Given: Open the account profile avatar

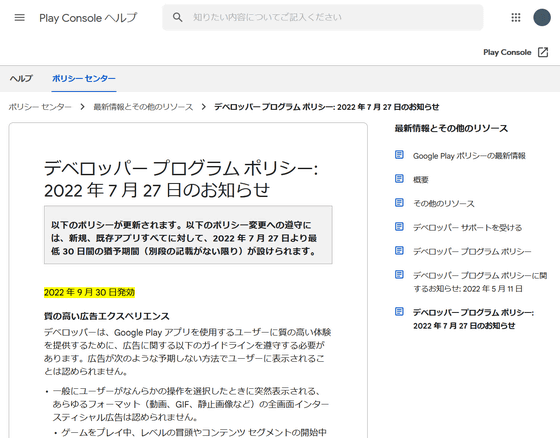Looking at the screenshot, I should tap(542, 18).
